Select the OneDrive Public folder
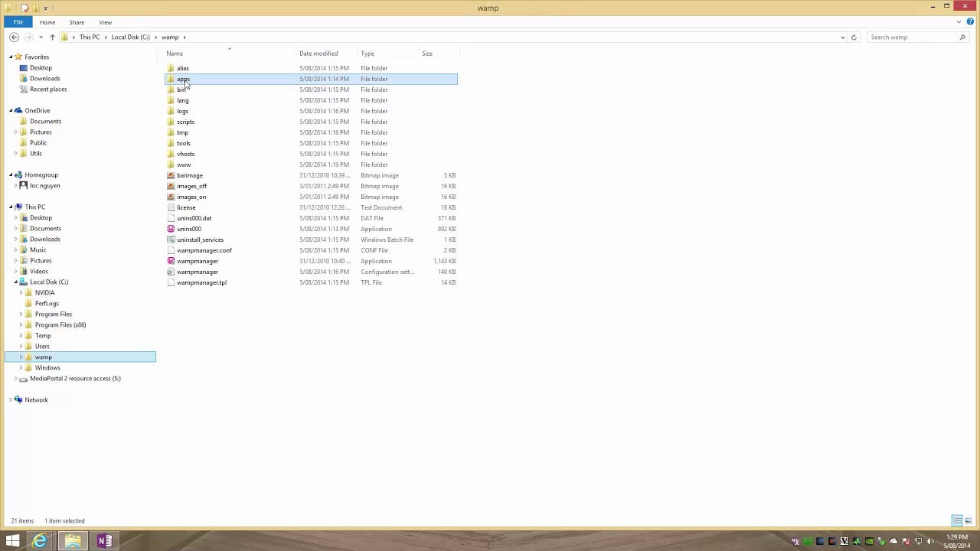Image resolution: width=980 pixels, height=551 pixels. 38,142
